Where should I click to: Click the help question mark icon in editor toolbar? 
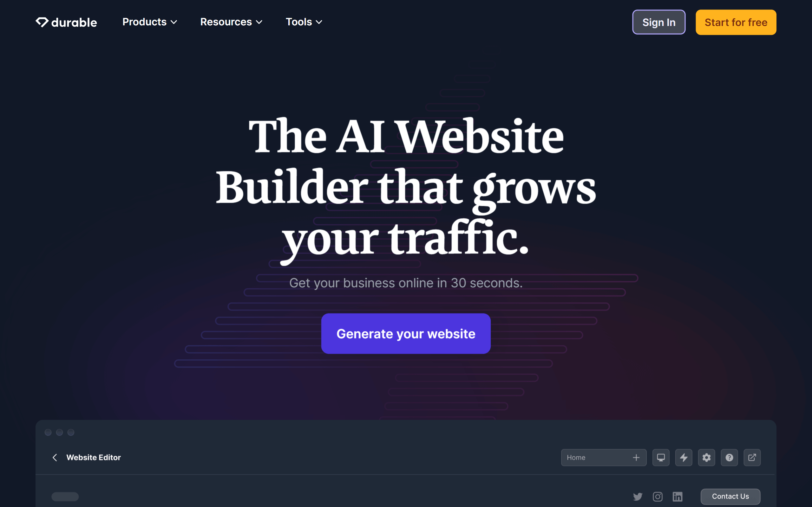(x=729, y=457)
